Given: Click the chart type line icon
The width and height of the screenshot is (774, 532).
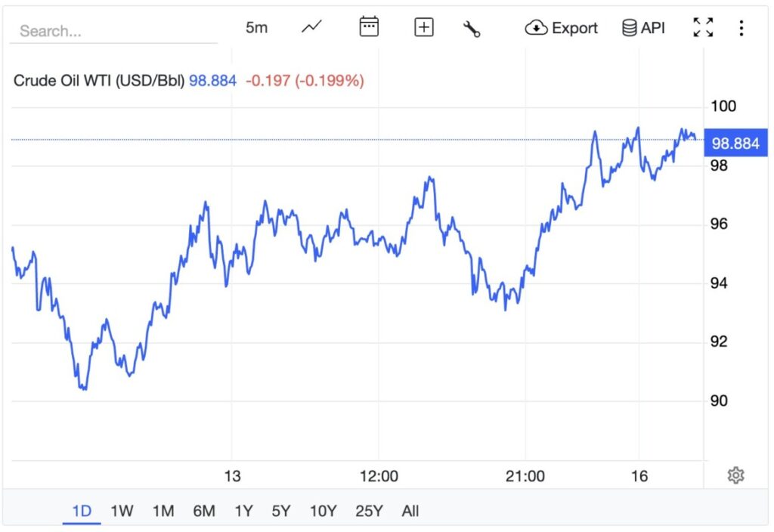Looking at the screenshot, I should tap(311, 28).
